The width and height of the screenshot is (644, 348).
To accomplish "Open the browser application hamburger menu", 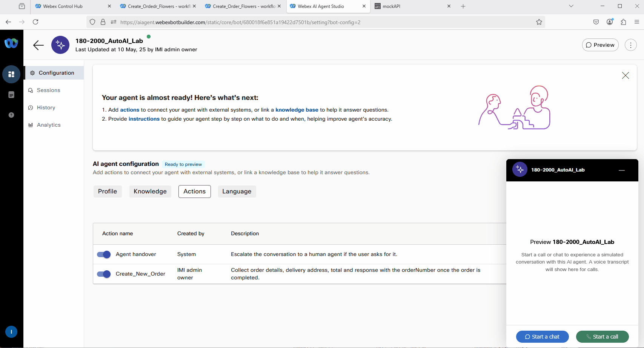I will (x=636, y=22).
